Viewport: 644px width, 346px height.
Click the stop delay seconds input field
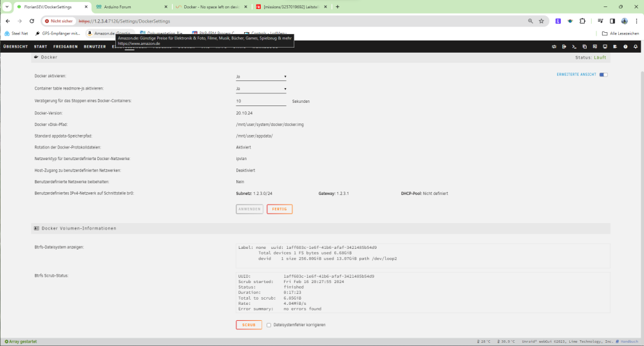click(x=261, y=101)
